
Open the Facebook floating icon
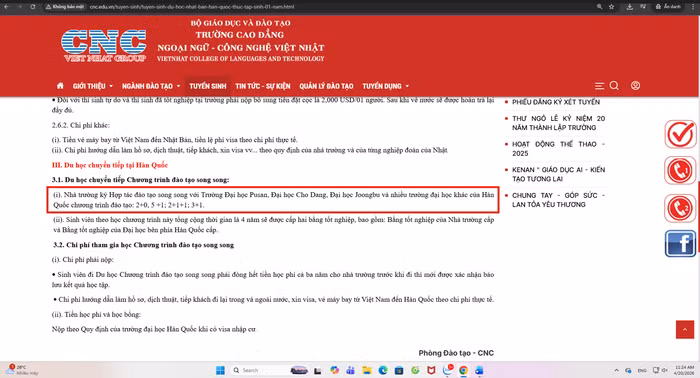pos(680,244)
